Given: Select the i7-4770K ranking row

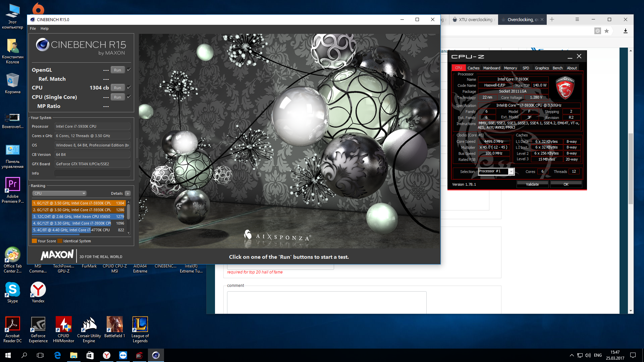Looking at the screenshot, I should tap(78, 230).
